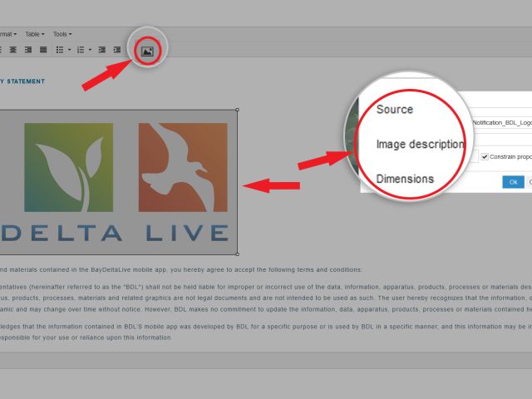Click the top-right resize handle of the logo

tap(237, 110)
